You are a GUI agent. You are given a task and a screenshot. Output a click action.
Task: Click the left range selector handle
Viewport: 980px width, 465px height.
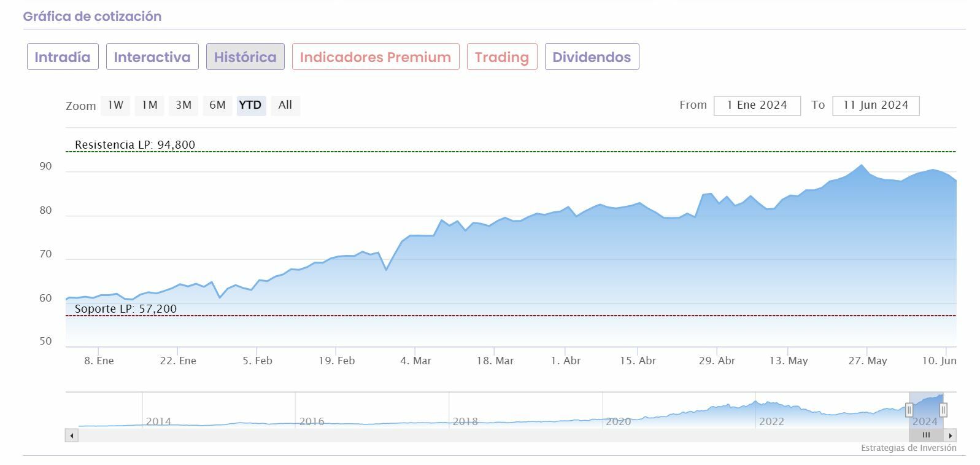click(909, 410)
